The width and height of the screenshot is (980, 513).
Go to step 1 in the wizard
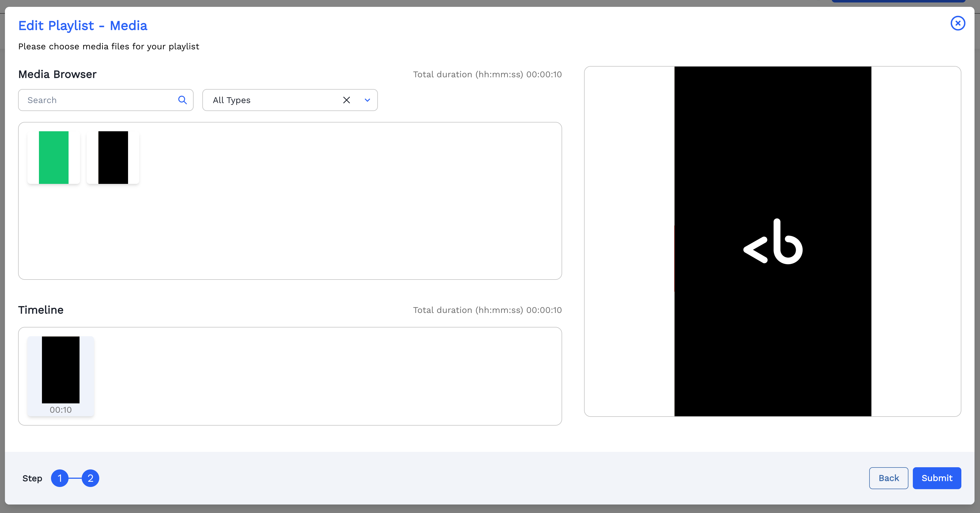pos(60,478)
